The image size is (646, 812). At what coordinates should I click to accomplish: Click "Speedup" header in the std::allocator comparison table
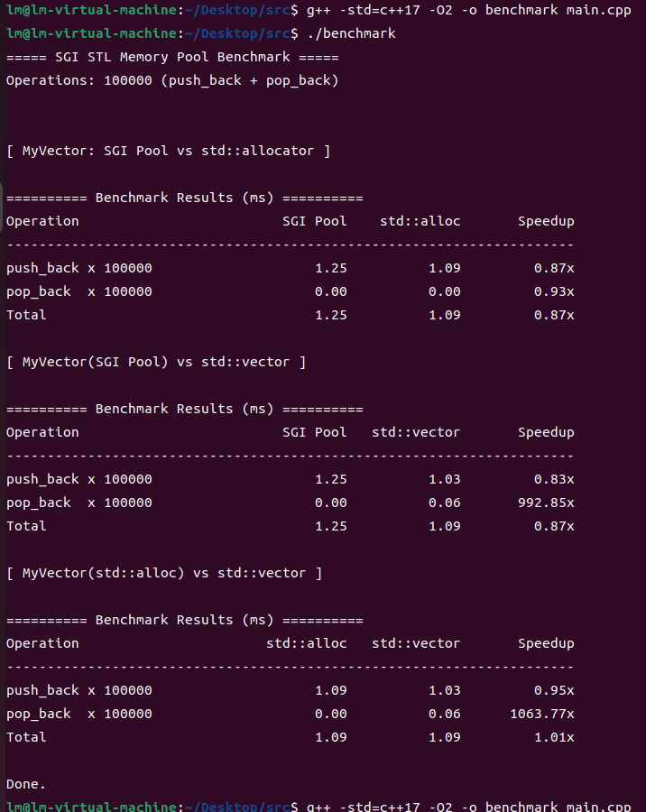[x=546, y=222]
